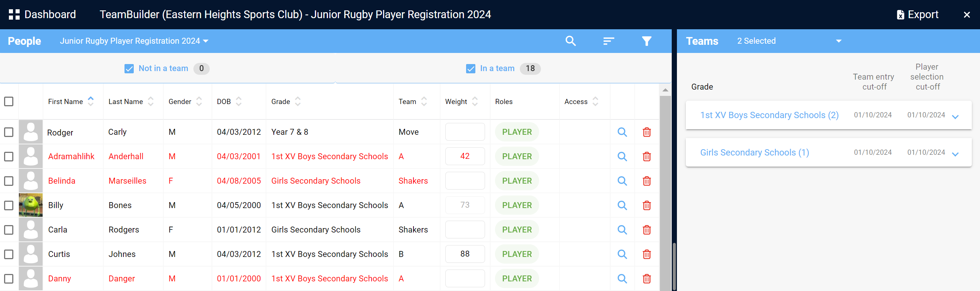The width and height of the screenshot is (980, 291).
Task: View details for Belinda Marseilles
Action: coord(622,181)
